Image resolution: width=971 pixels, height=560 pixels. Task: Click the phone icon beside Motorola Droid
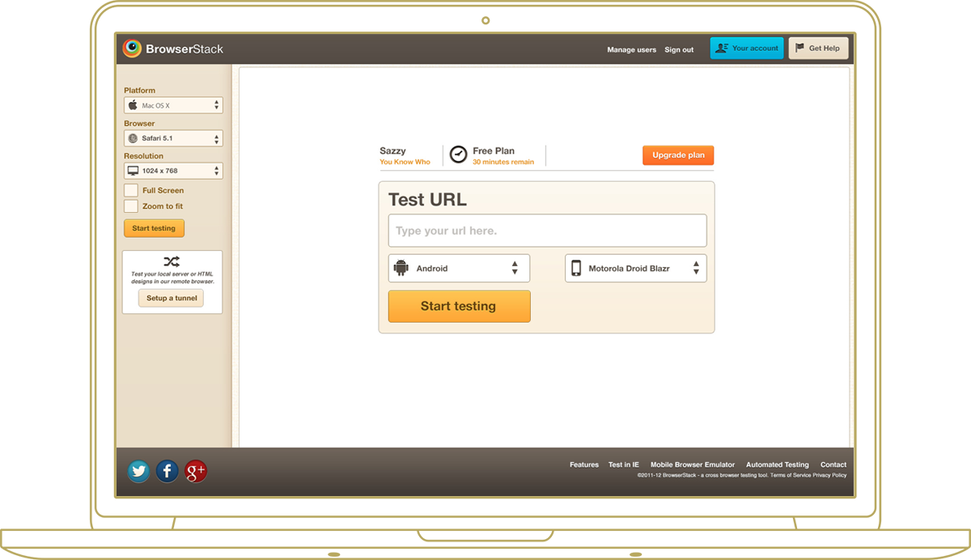(x=576, y=268)
